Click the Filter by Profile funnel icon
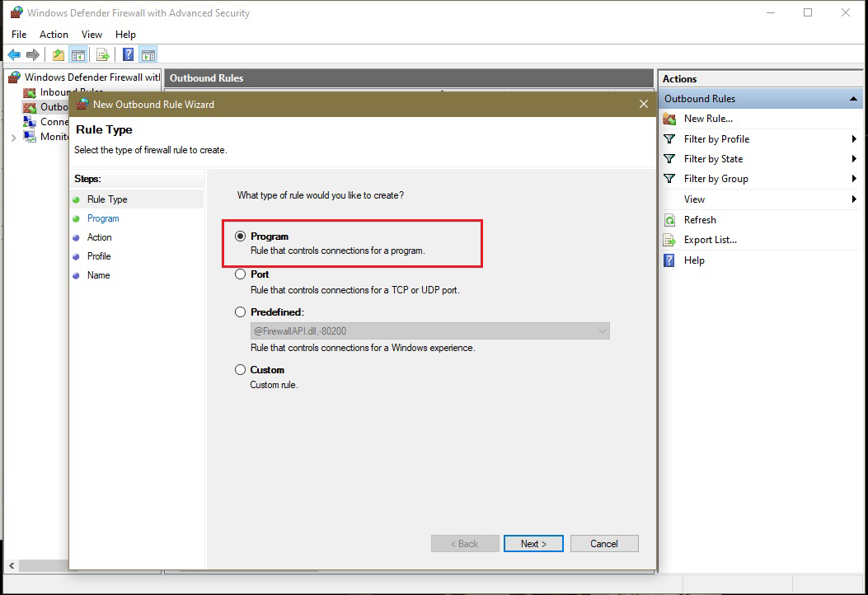868x595 pixels. coord(669,139)
